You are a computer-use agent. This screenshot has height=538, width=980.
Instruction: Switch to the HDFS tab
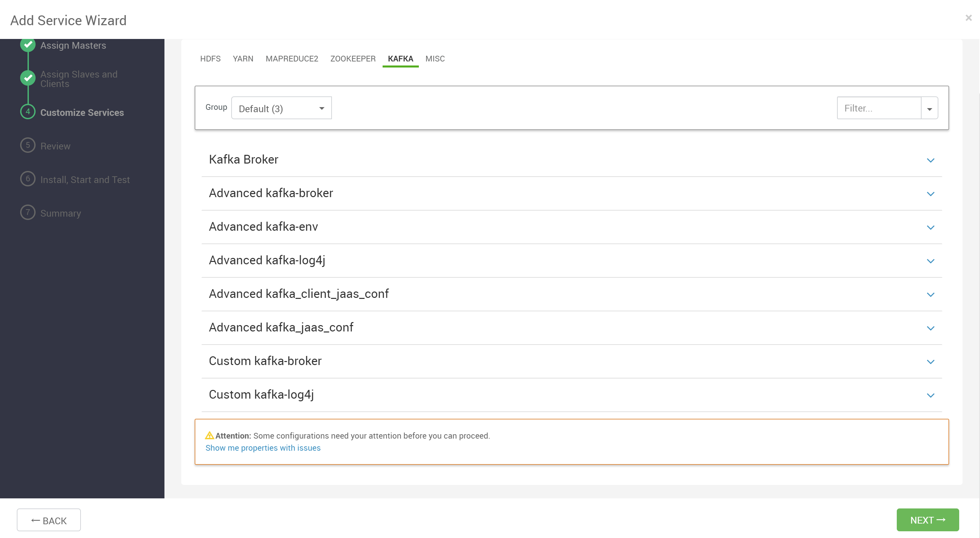210,59
